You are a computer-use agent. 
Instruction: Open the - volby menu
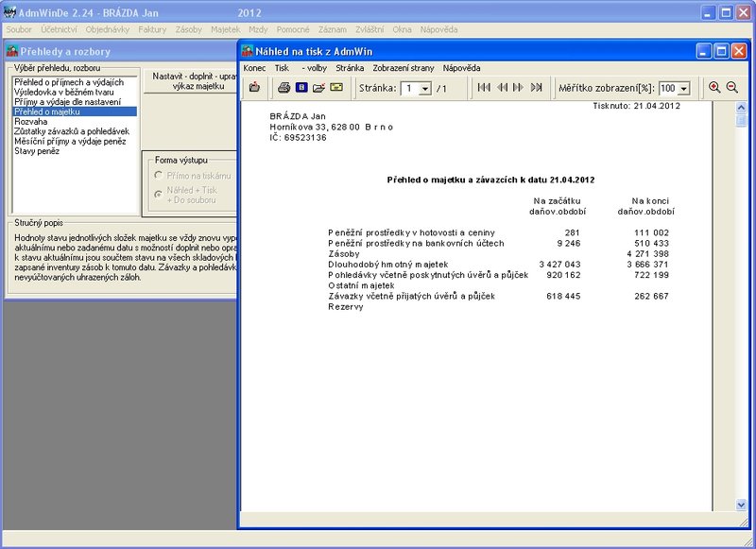315,68
